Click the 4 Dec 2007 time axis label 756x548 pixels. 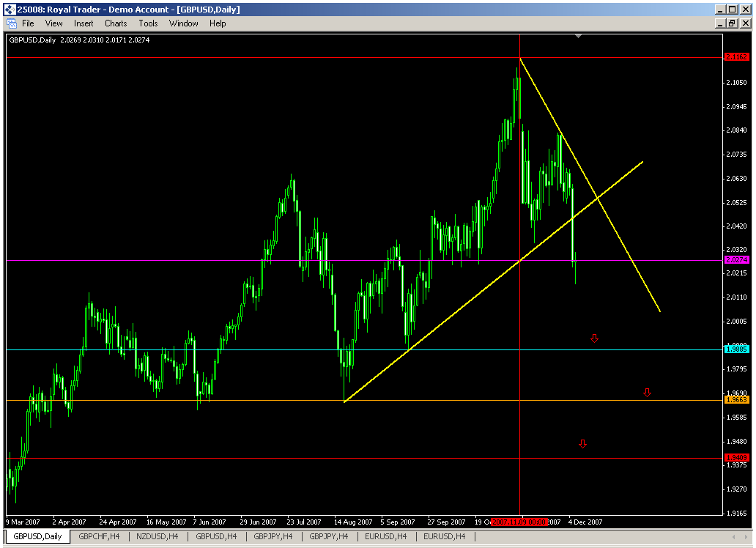pyautogui.click(x=585, y=522)
